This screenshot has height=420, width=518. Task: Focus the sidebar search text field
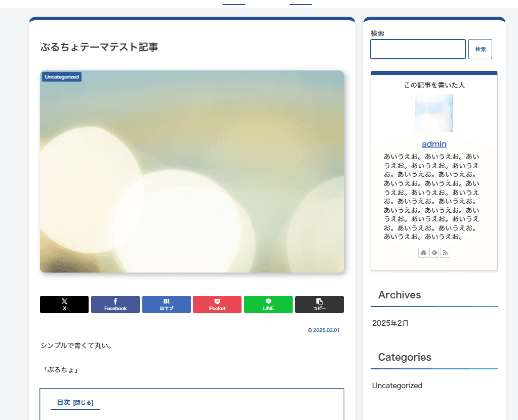[x=418, y=49]
